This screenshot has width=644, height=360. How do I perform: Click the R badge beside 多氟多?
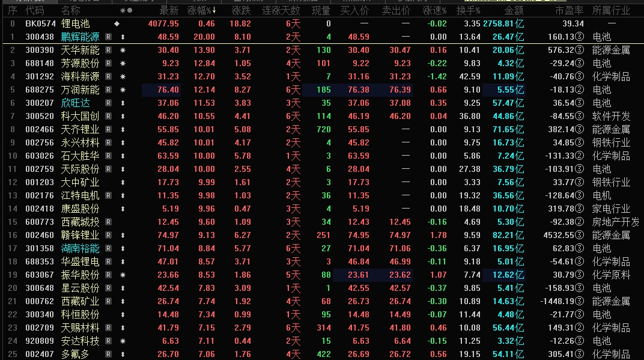tap(108, 354)
